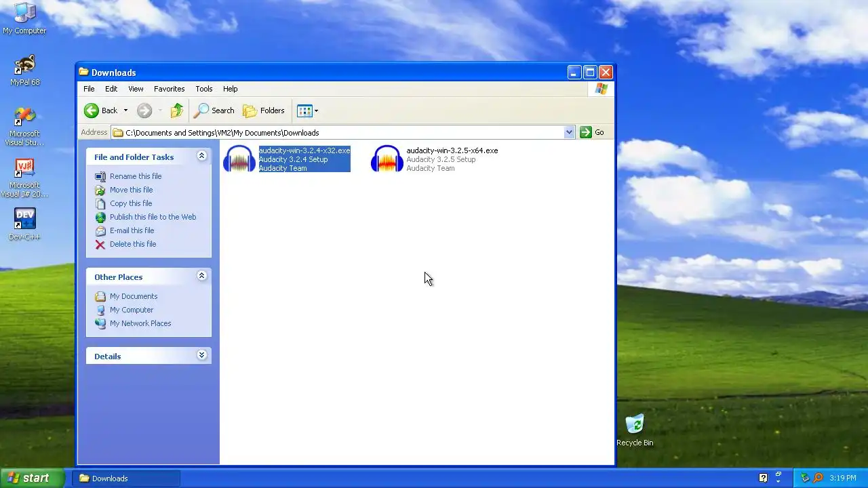The height and width of the screenshot is (488, 868).
Task: Select Microsoft Visual J# desktop shortcut
Action: 24,178
